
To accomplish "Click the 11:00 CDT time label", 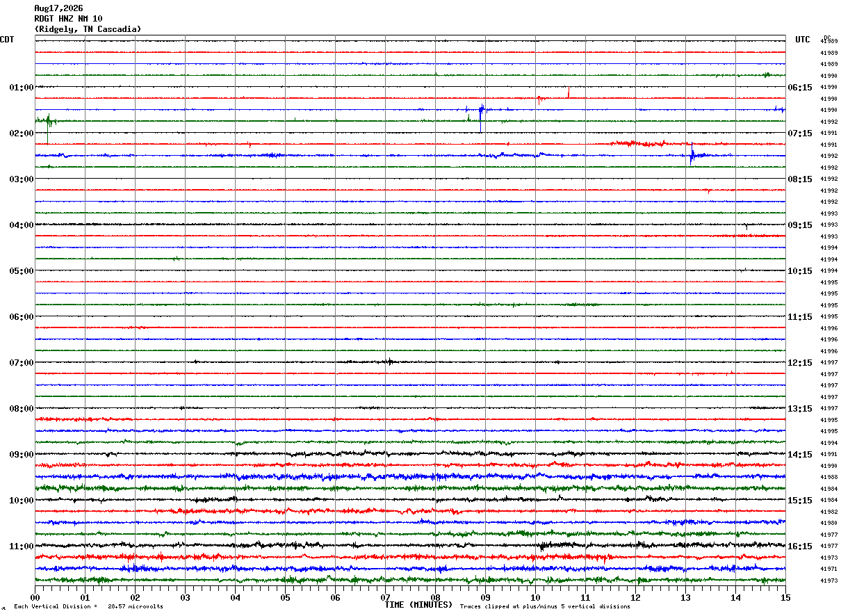I will (x=22, y=546).
